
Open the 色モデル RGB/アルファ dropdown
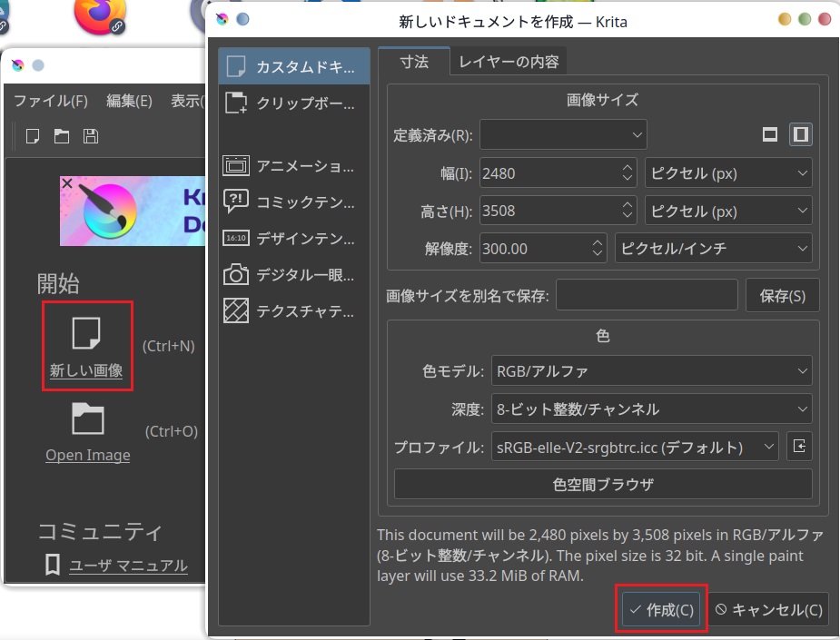(651, 370)
